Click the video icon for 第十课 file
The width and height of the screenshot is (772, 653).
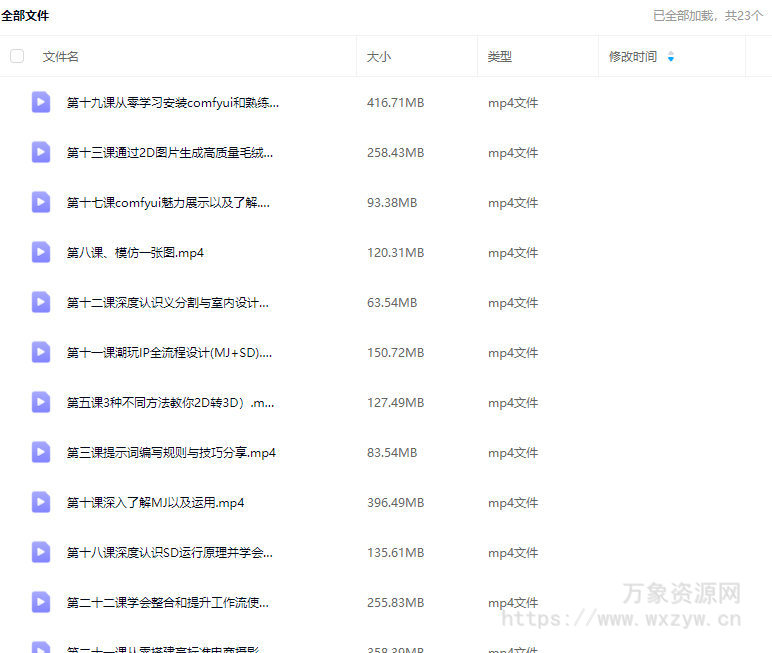tap(41, 502)
